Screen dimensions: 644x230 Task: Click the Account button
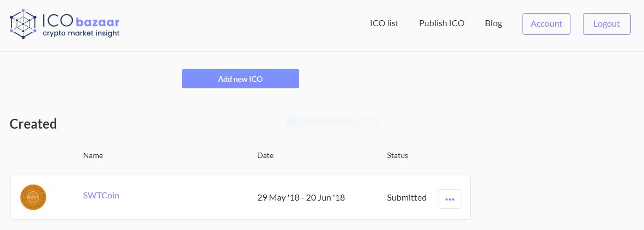[x=546, y=24]
